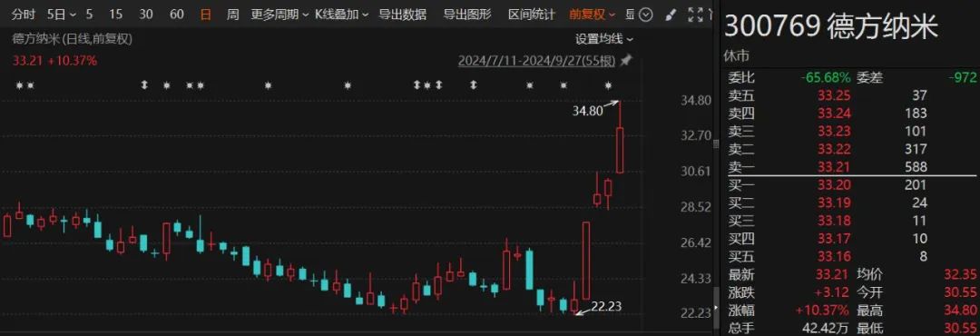Switch to 分时 intraday view
This screenshot has width=980, height=336.
(x=24, y=15)
